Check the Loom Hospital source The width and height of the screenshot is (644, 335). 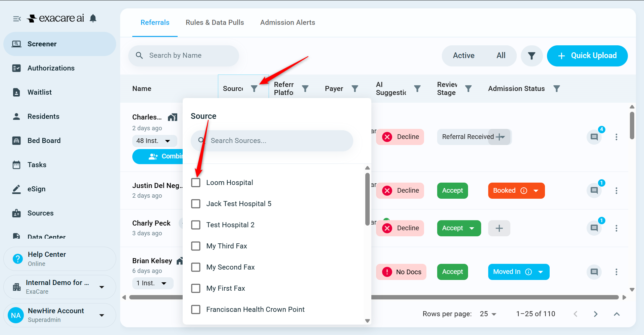tap(196, 183)
